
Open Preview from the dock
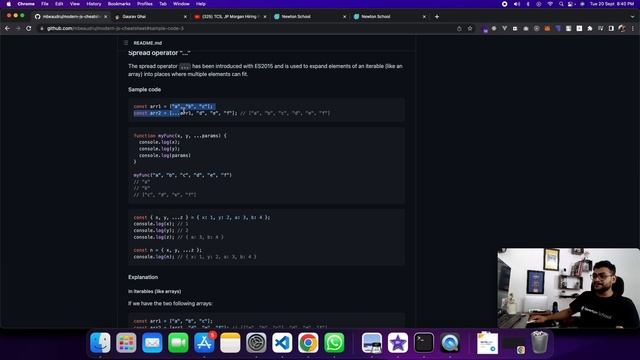372,342
